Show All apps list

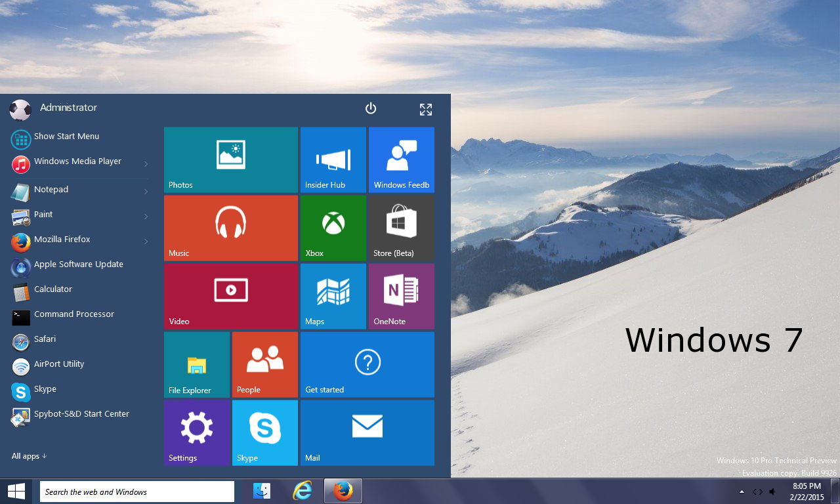(29, 456)
